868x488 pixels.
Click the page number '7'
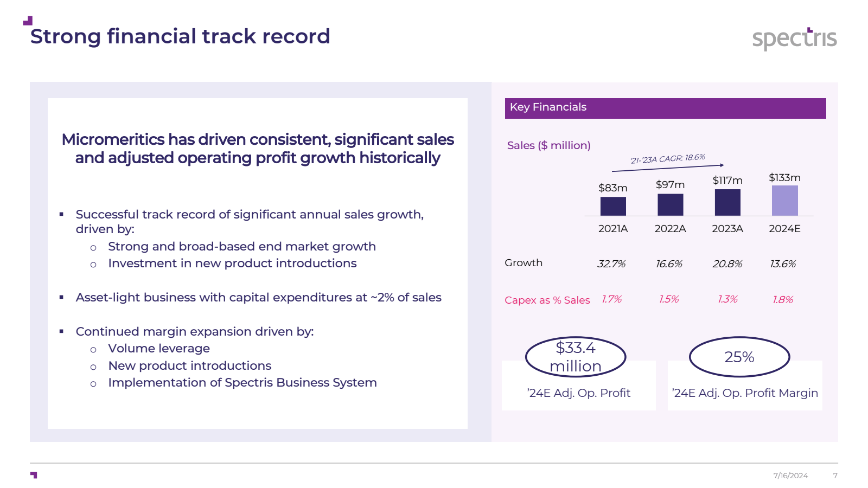click(x=835, y=476)
